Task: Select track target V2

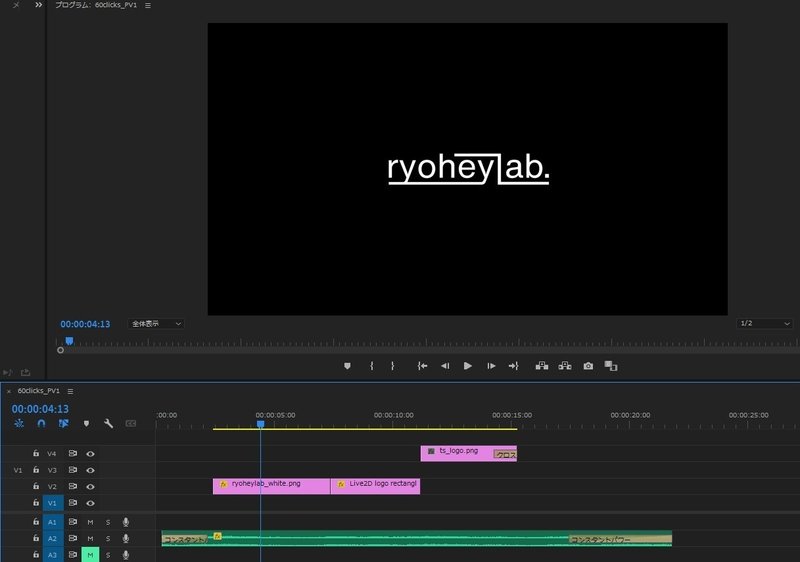Action: click(x=52, y=487)
